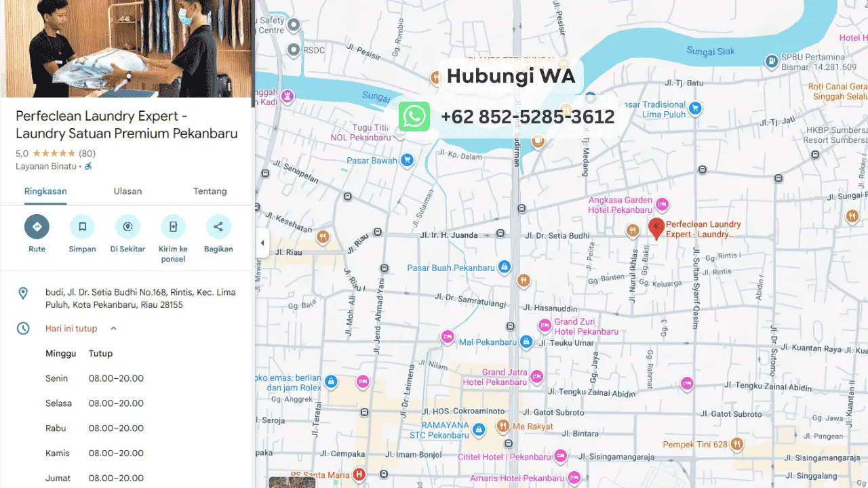Select the Ringkasan tab
The width and height of the screenshot is (868, 488).
(45, 191)
